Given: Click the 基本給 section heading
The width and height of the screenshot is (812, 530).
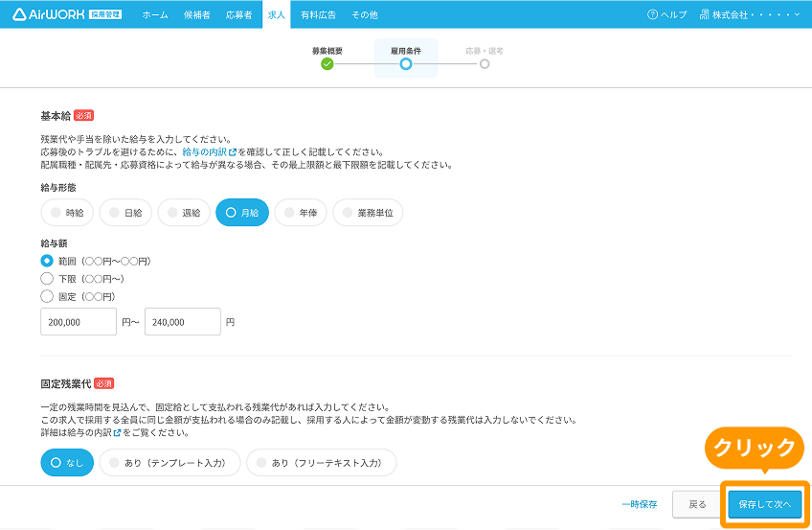Looking at the screenshot, I should click(56, 116).
